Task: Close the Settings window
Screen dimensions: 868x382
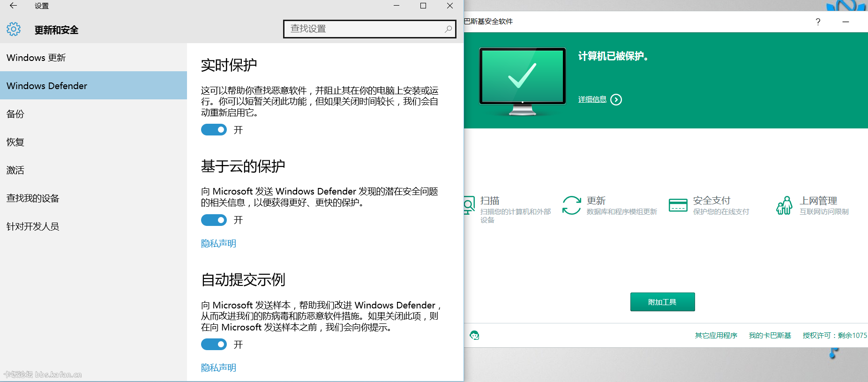Action: [x=450, y=6]
